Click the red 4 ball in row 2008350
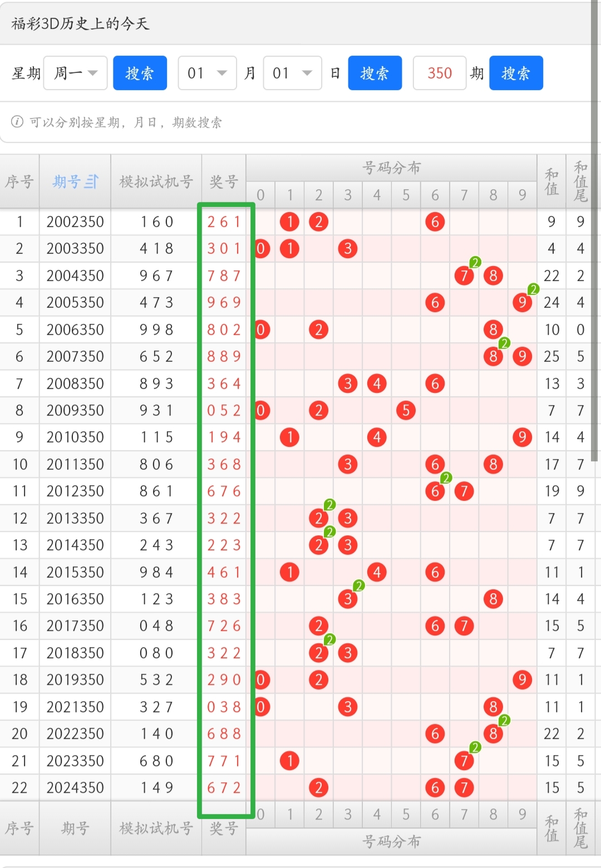This screenshot has height=868, width=601. point(377,383)
